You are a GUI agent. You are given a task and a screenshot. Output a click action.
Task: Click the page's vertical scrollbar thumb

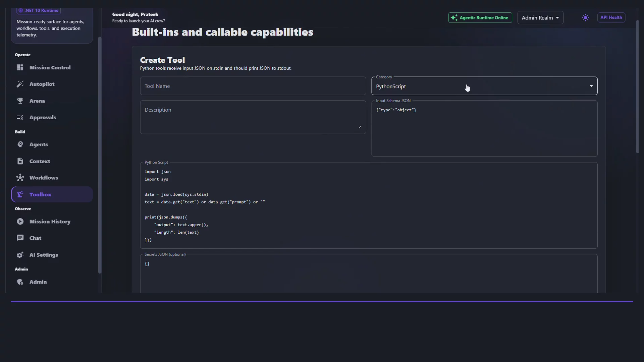coord(637,86)
